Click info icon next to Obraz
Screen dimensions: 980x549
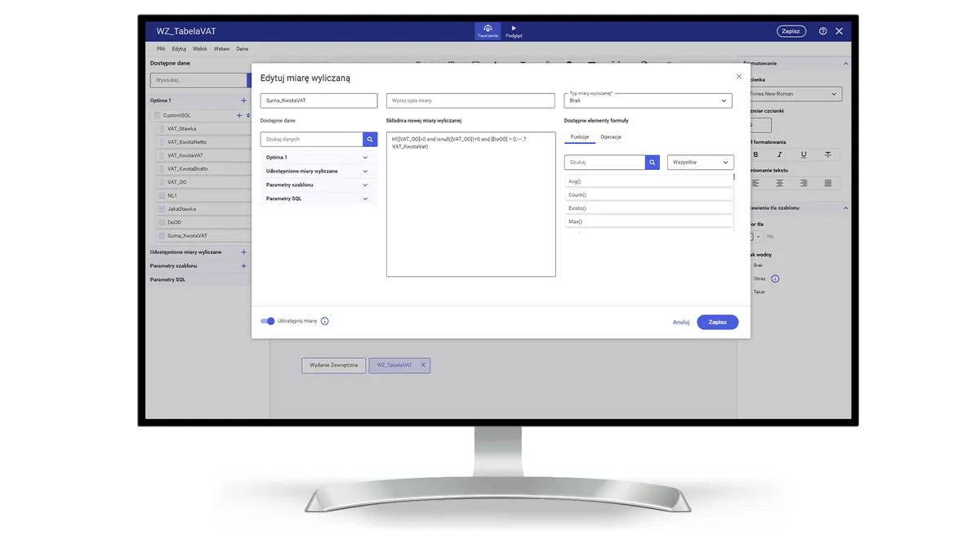pos(775,279)
